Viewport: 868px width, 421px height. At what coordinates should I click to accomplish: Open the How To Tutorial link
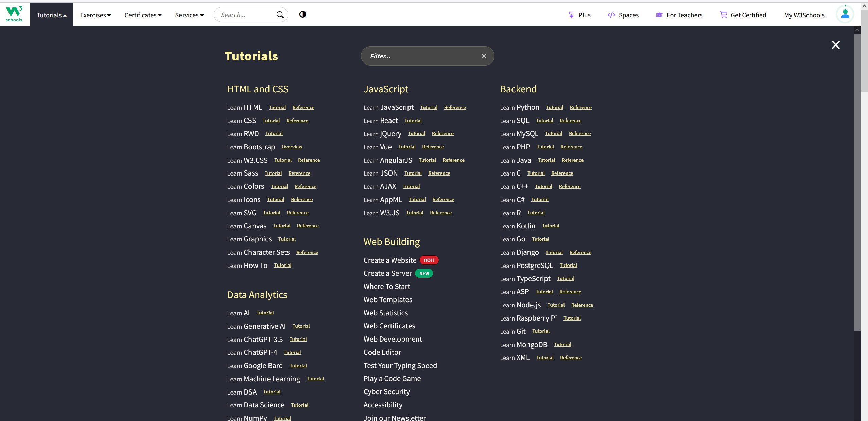tap(283, 265)
